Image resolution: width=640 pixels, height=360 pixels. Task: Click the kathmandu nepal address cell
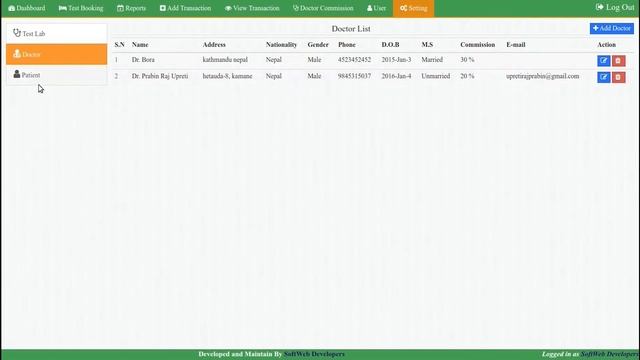[x=225, y=60]
